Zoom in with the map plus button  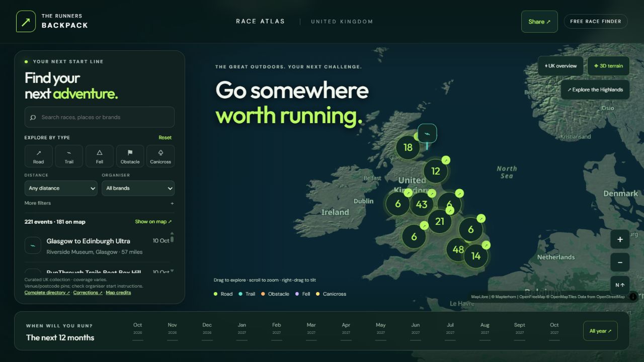pyautogui.click(x=620, y=239)
